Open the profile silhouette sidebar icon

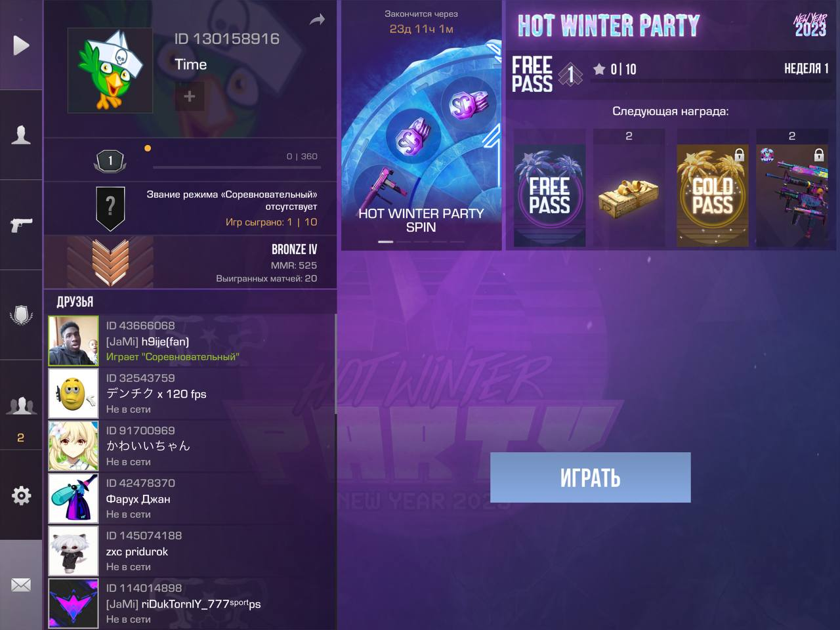point(21,135)
